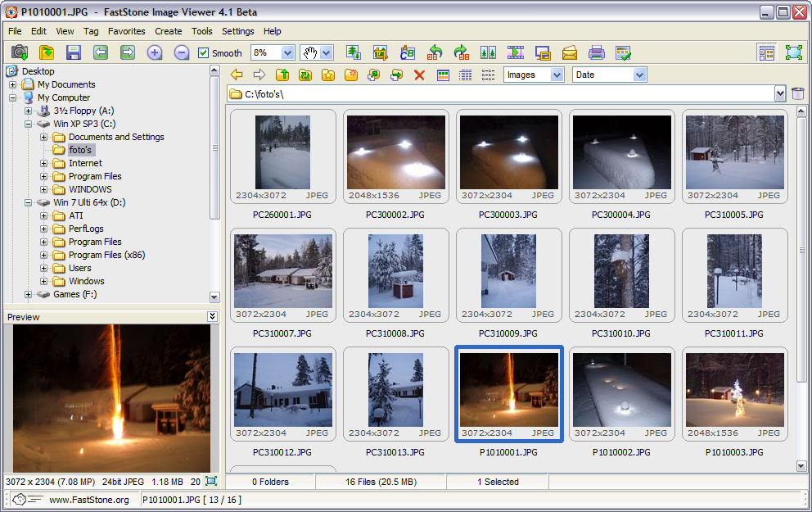Screen dimensions: 812x512
Task: Click the Zoom In magnifier icon
Action: pyautogui.click(x=155, y=52)
